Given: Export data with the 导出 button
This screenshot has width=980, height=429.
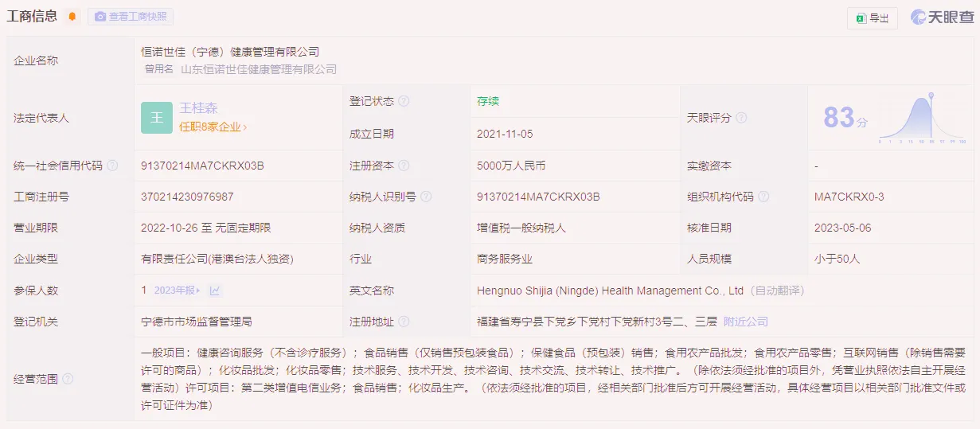Looking at the screenshot, I should pos(873,18).
